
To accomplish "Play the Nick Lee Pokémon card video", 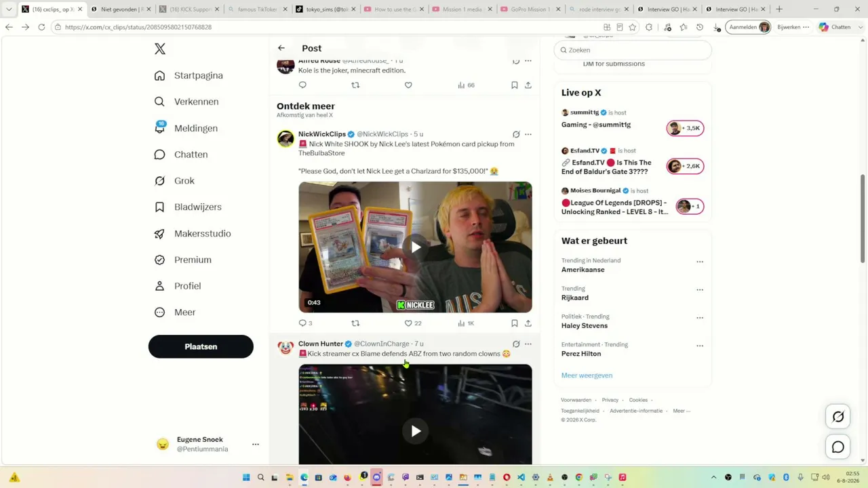I will click(416, 247).
